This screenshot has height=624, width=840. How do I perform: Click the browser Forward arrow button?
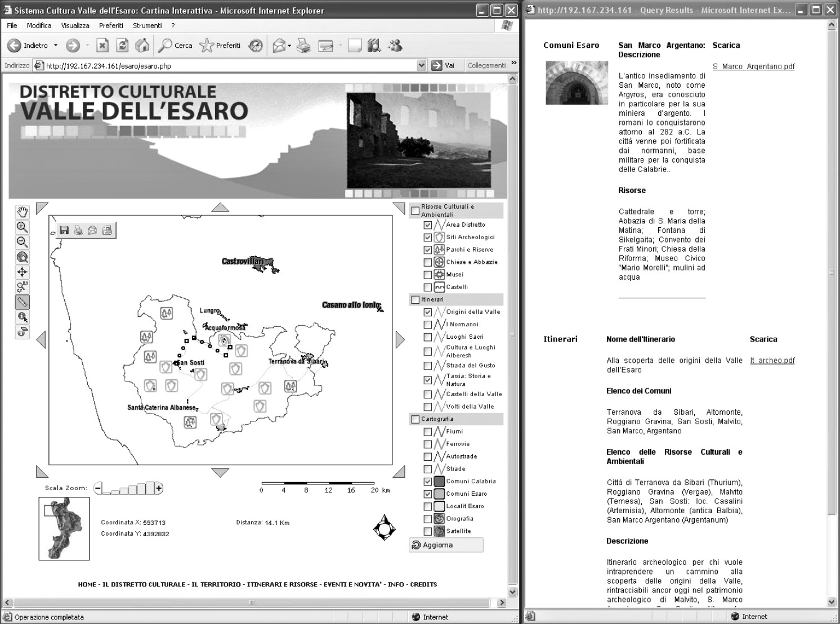[x=73, y=46]
